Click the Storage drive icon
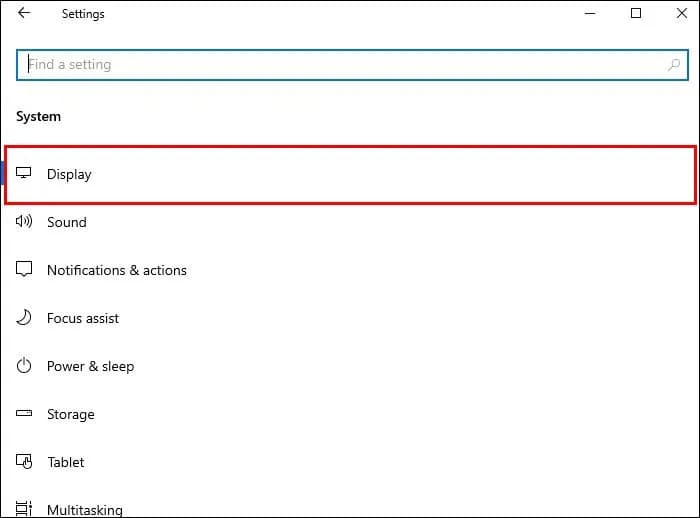This screenshot has width=700, height=518. pos(24,413)
